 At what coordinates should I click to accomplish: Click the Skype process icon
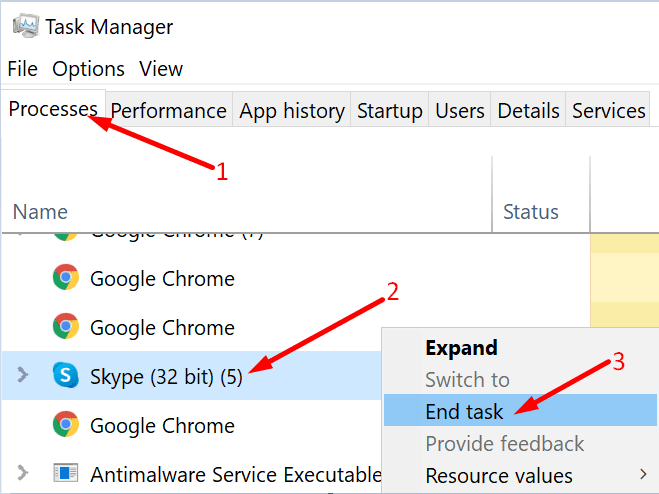[66, 375]
